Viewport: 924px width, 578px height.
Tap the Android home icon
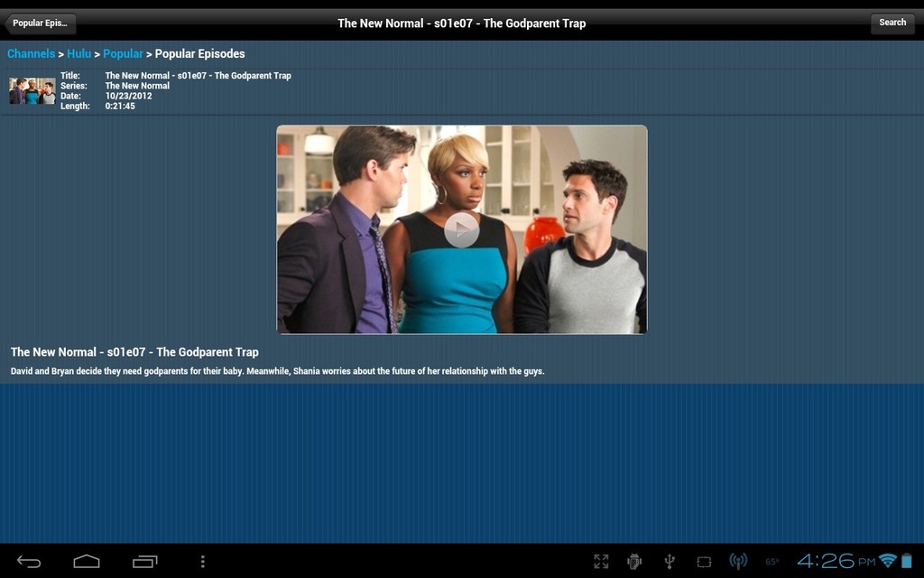pyautogui.click(x=87, y=561)
